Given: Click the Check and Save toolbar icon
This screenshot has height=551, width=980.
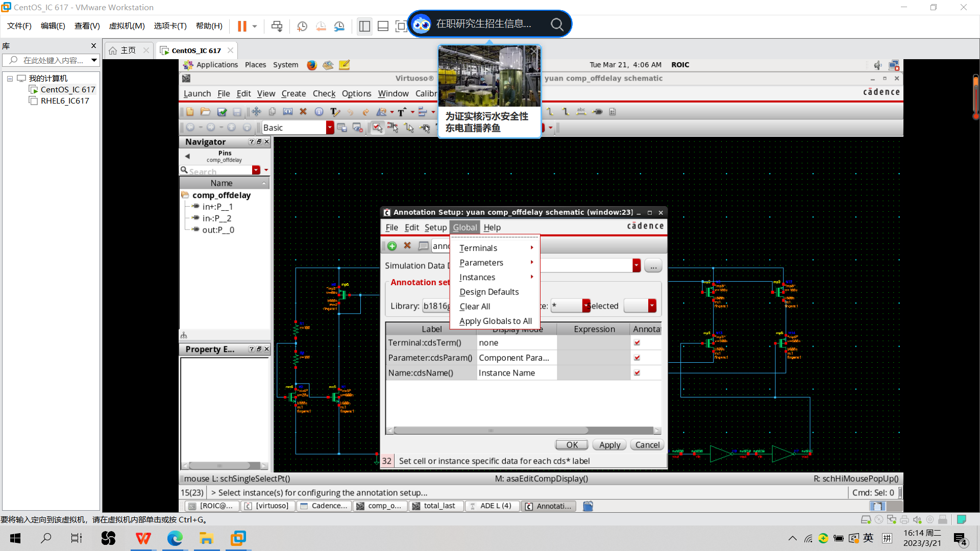Looking at the screenshot, I should click(x=222, y=112).
